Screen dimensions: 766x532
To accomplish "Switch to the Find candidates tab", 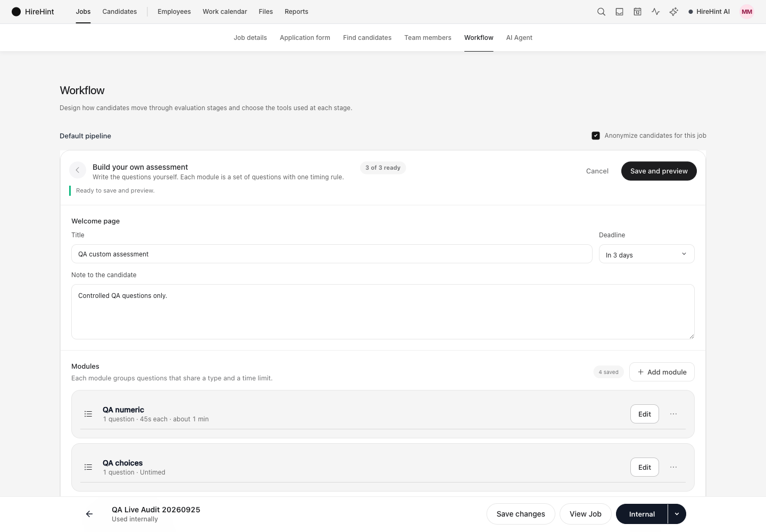I will coord(367,38).
